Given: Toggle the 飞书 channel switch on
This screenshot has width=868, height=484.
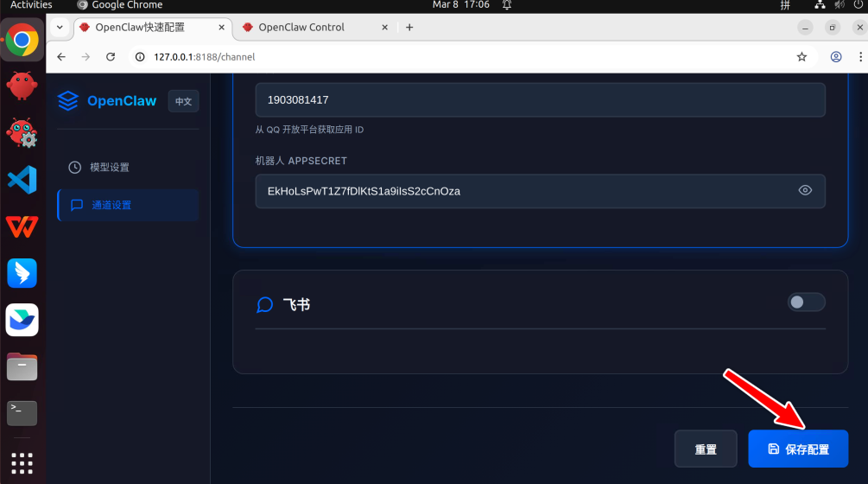Looking at the screenshot, I should [806, 302].
